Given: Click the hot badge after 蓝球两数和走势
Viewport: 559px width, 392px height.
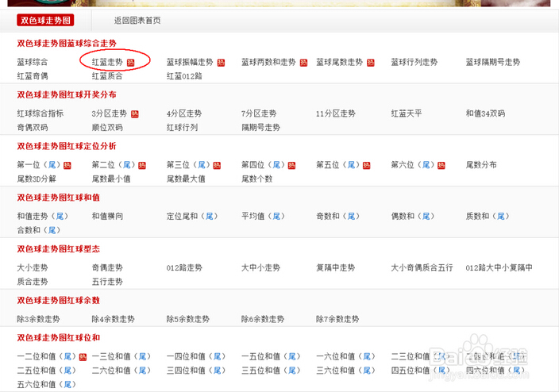Looking at the screenshot, I should (x=303, y=62).
